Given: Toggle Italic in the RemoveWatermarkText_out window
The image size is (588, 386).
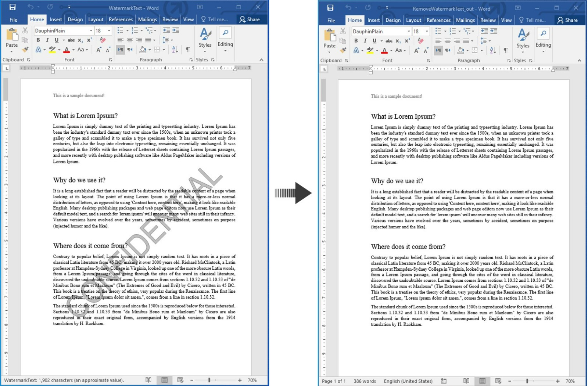Looking at the screenshot, I should 365,41.
